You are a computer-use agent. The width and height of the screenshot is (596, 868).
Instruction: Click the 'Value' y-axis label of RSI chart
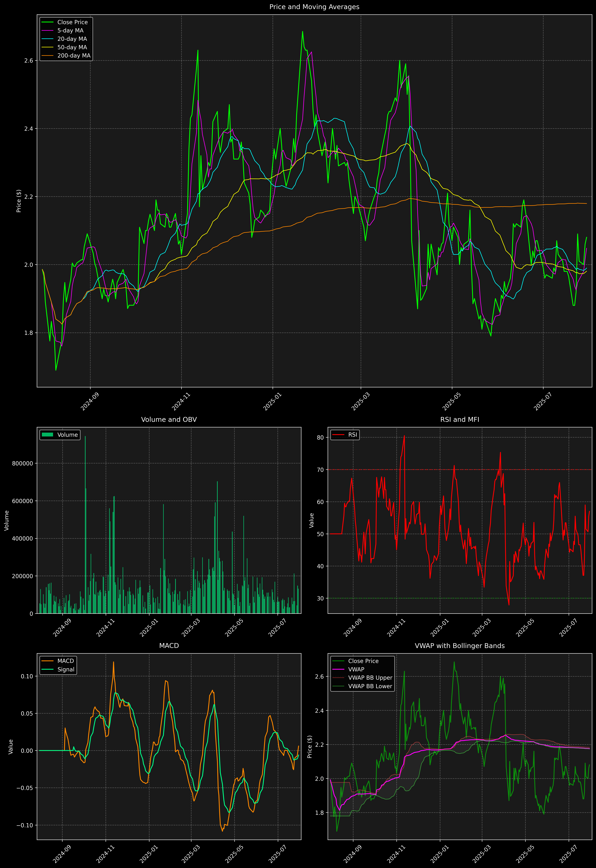(311, 521)
